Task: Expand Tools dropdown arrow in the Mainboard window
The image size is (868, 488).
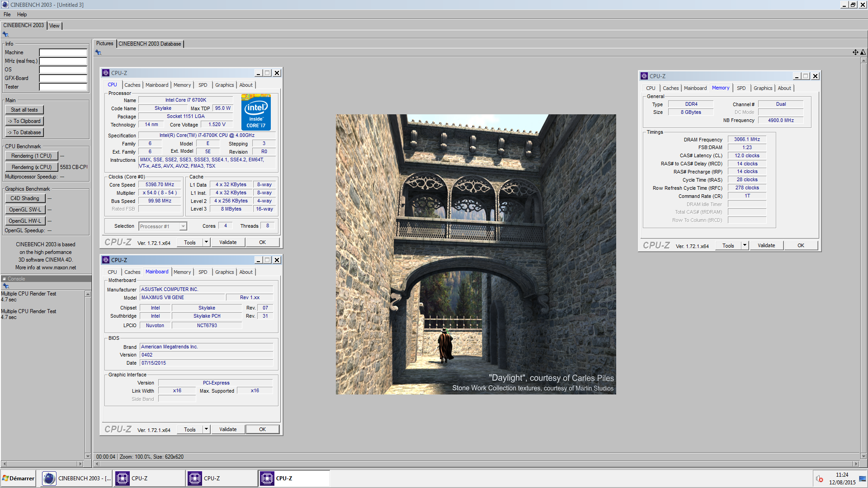Action: pyautogui.click(x=206, y=429)
